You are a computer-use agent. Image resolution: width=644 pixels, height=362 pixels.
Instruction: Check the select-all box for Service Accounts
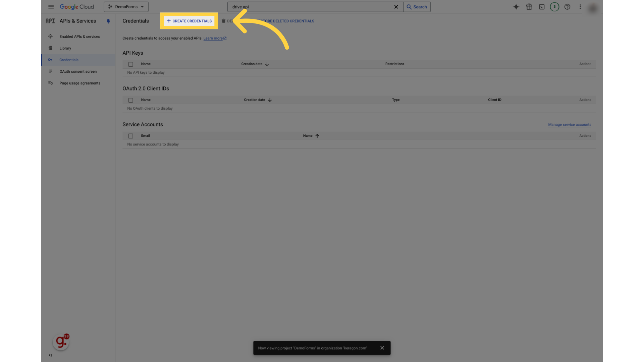click(131, 136)
